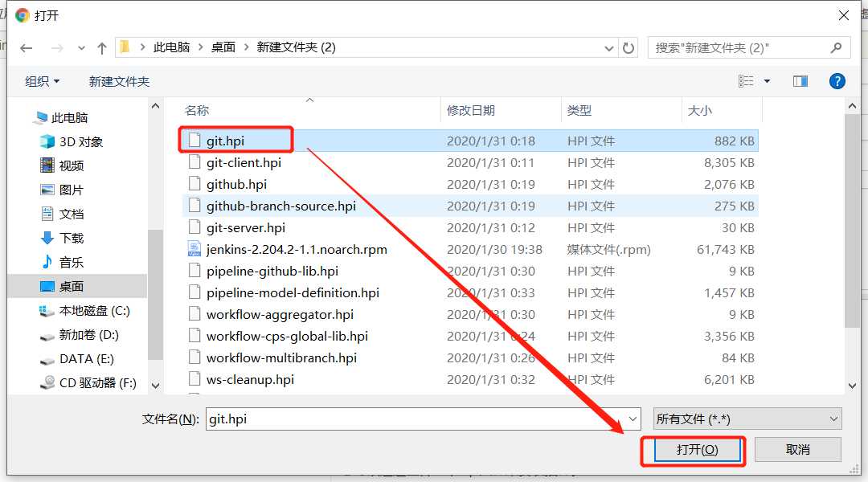Image resolution: width=868 pixels, height=482 pixels.
Task: Toggle the preview pane icon
Action: pyautogui.click(x=800, y=81)
